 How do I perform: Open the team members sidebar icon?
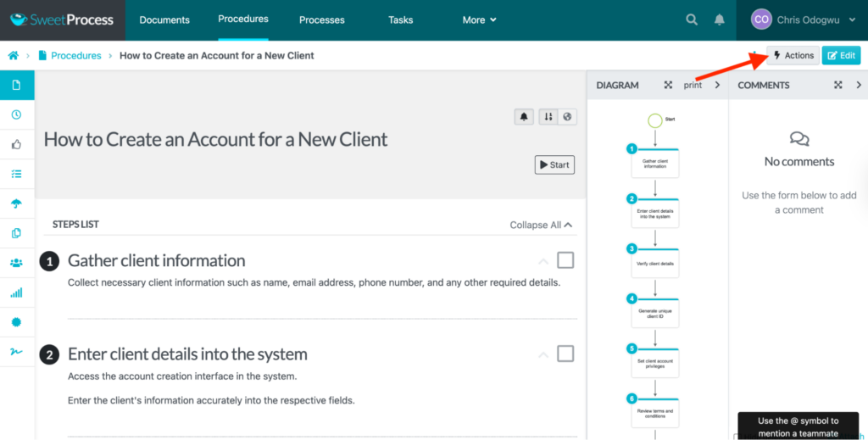(16, 263)
